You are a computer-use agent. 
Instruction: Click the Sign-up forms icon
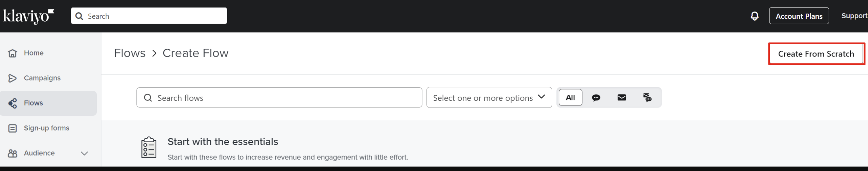pos(13,128)
